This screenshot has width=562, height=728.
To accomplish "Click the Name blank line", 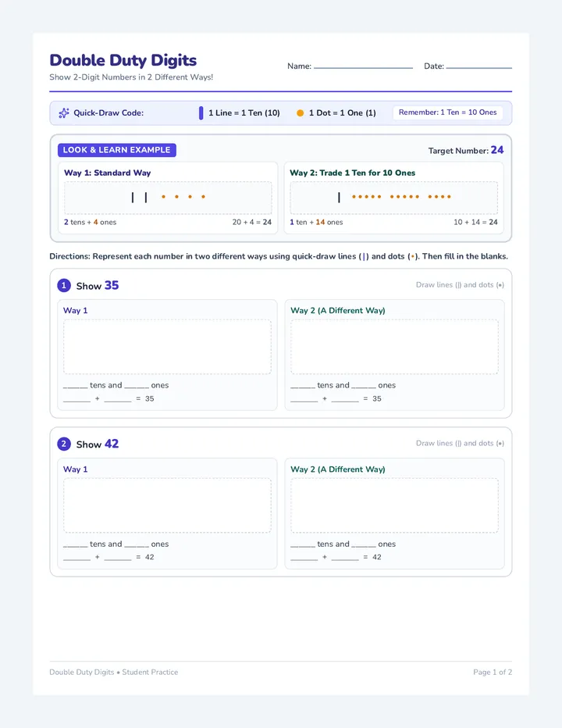I will click(363, 68).
